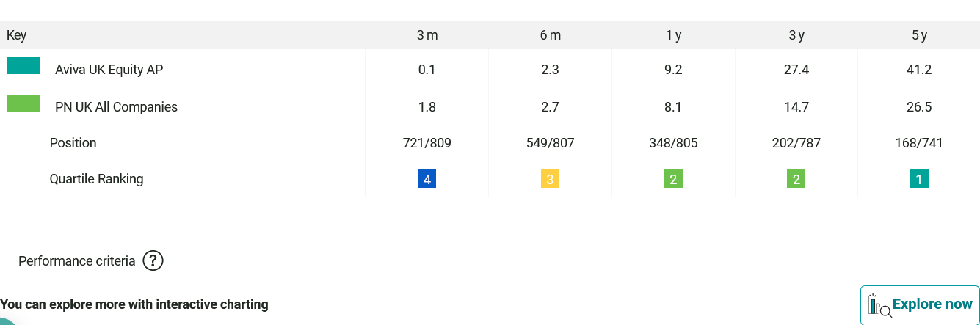Click the teal quartile 1 badge
Screen dimensions: 980x325
919,179
